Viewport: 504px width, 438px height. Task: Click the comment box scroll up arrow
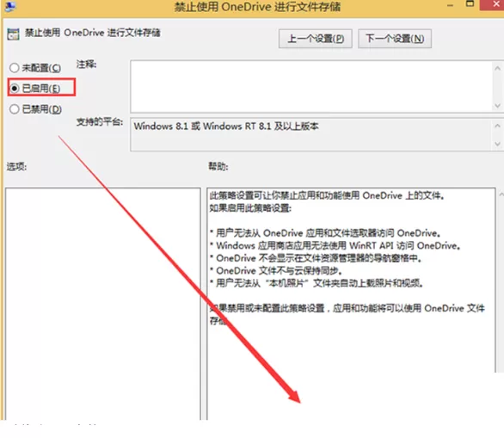pyautogui.click(x=497, y=68)
